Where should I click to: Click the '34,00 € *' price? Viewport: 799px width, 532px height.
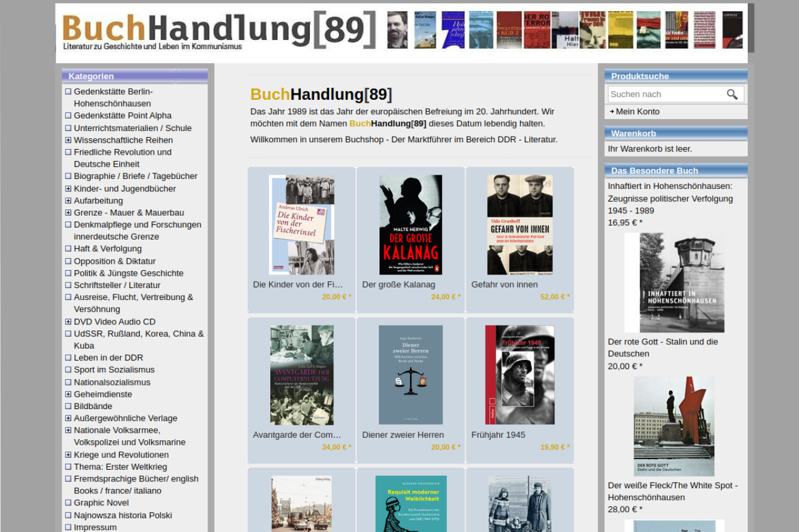click(336, 447)
